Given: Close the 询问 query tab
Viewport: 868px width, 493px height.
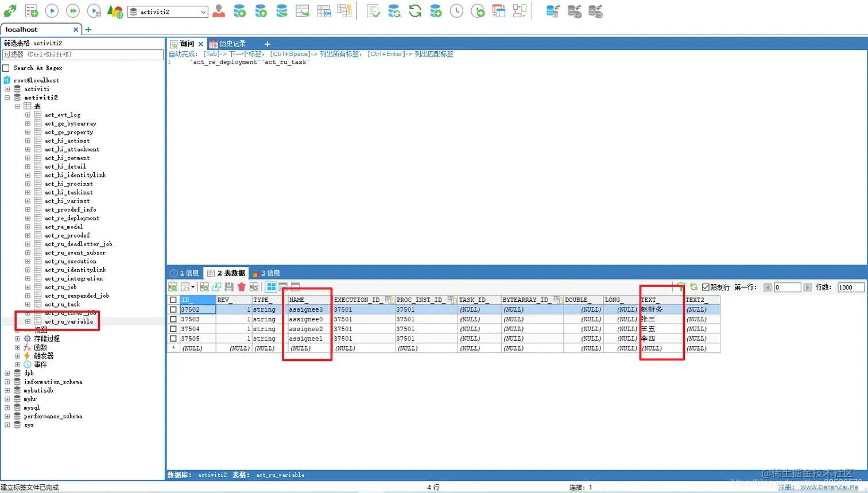Looking at the screenshot, I should pos(200,44).
